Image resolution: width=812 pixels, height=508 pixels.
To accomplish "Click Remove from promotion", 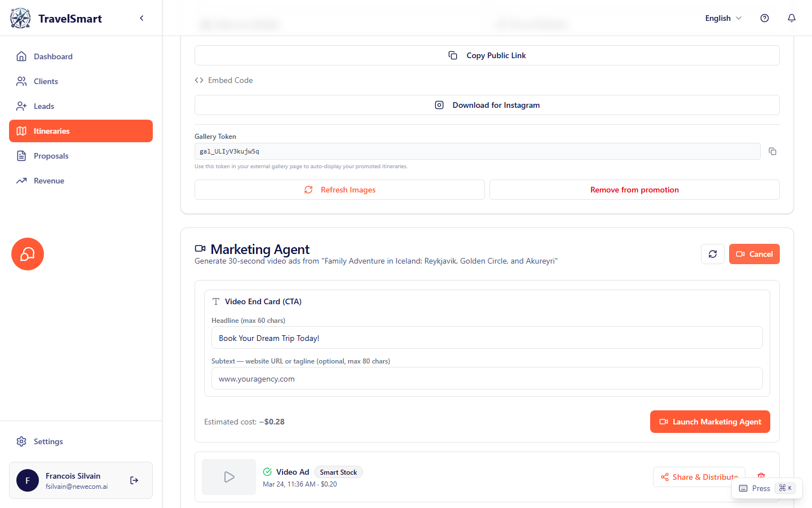I will tap(634, 190).
